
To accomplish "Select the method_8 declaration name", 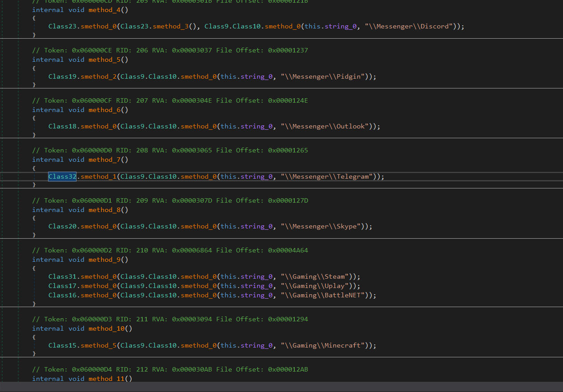I will pos(104,210).
